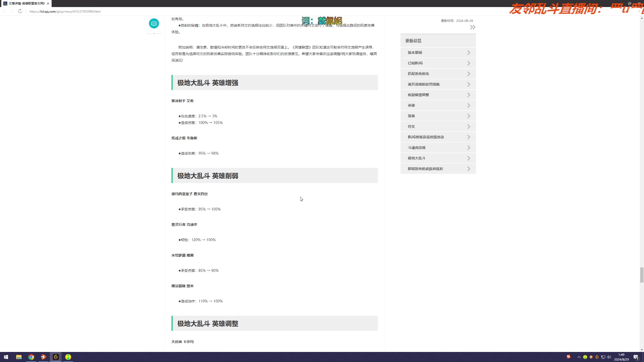Click the page vertical scrollbar thumb

[642, 275]
